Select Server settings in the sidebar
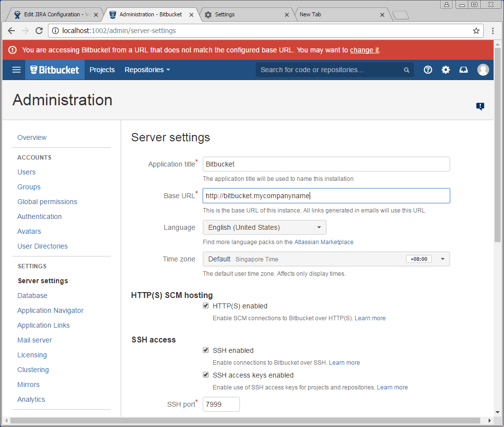The height and width of the screenshot is (427, 504). (43, 281)
